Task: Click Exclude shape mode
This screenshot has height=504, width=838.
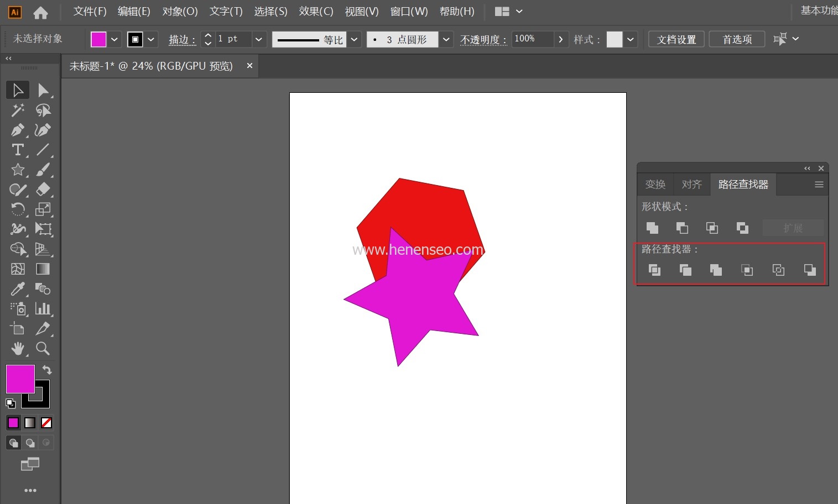Action: point(742,228)
